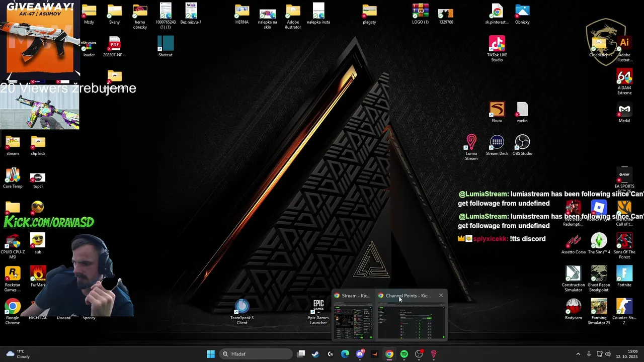
Task: Open the Ekura shortcut
Action: [497, 112]
